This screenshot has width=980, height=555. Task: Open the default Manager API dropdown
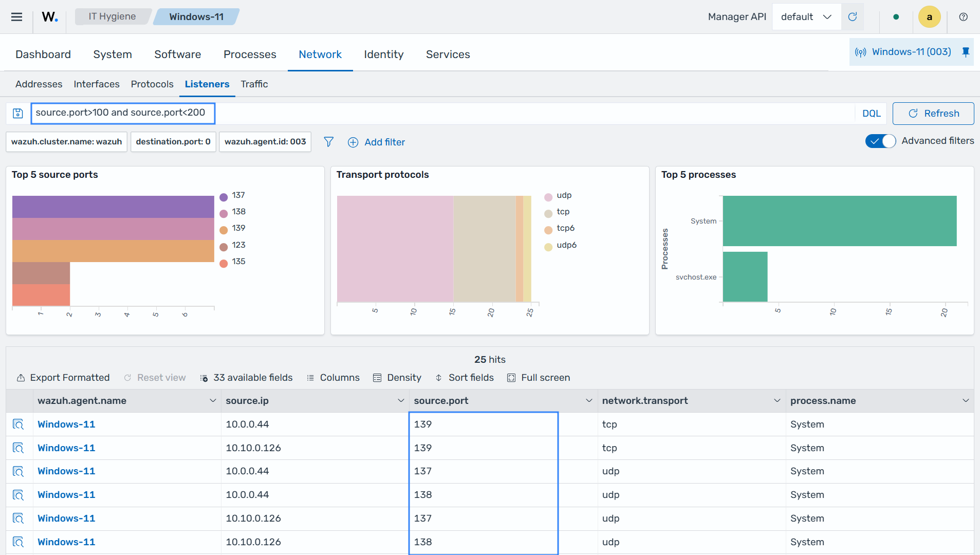(x=806, y=16)
